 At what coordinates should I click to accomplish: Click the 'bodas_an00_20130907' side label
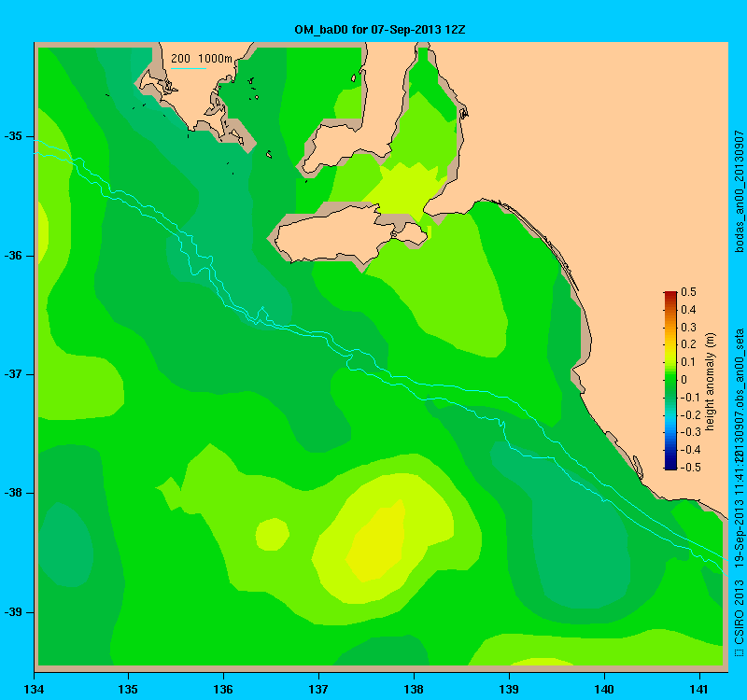click(739, 191)
